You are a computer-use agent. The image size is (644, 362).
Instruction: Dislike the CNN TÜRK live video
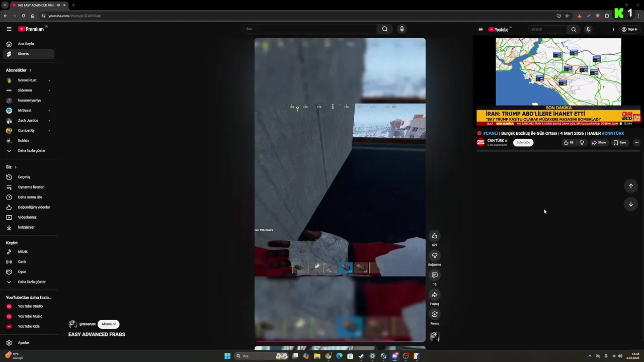point(582,142)
